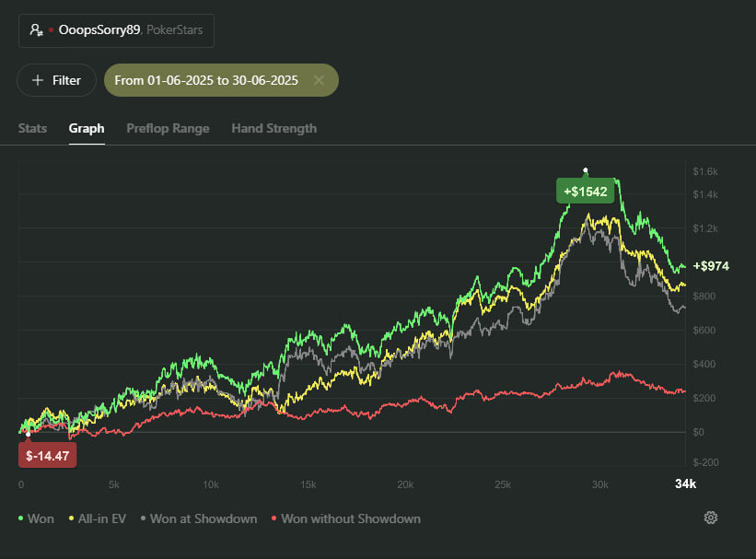Switch to the Stats tab
Viewport: 756px width, 559px height.
[x=32, y=128]
